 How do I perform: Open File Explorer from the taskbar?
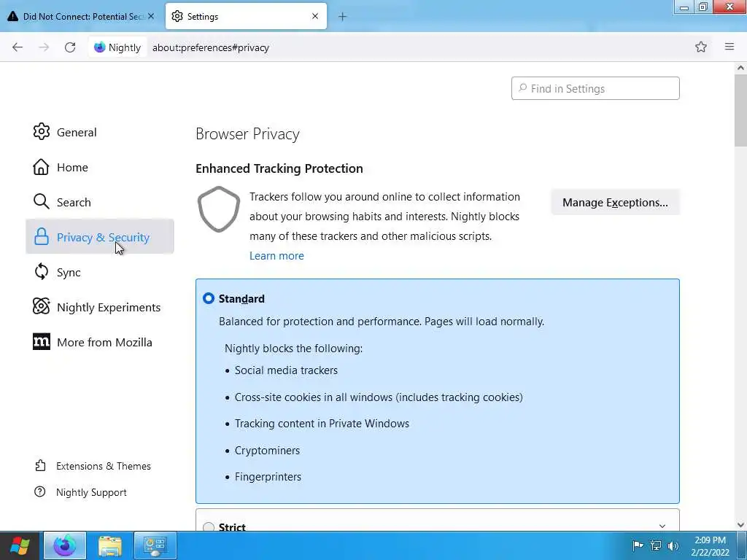click(110, 545)
